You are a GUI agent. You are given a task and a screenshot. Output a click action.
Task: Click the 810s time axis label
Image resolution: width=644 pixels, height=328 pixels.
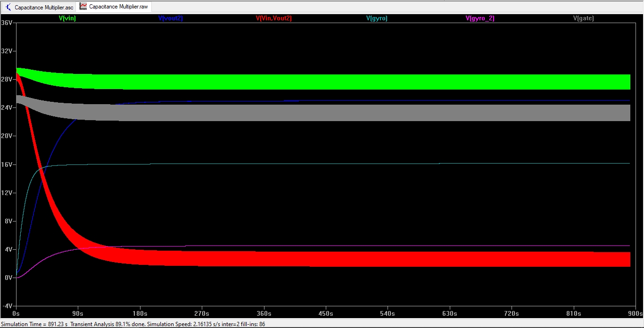pyautogui.click(x=573, y=313)
